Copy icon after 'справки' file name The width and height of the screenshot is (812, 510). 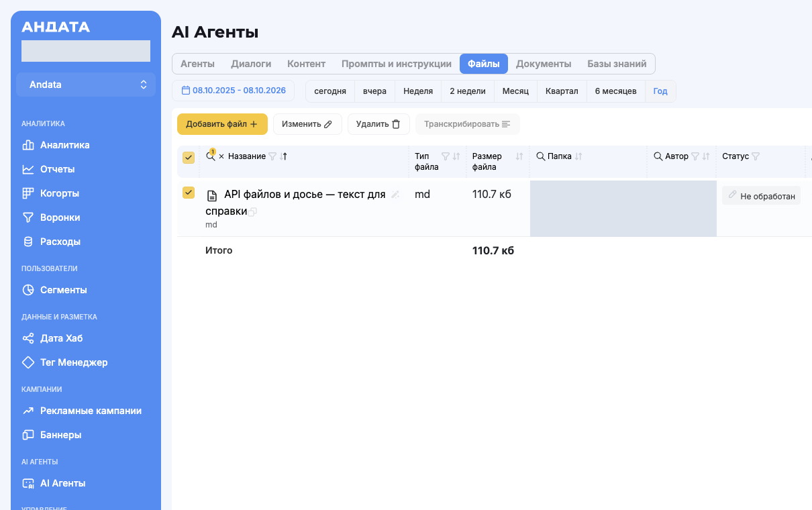(x=253, y=212)
